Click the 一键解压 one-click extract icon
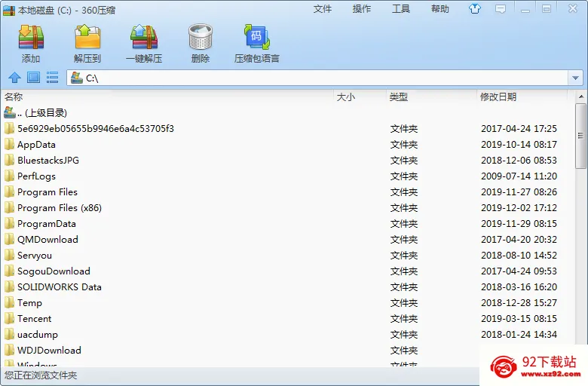588x386 pixels. click(144, 37)
